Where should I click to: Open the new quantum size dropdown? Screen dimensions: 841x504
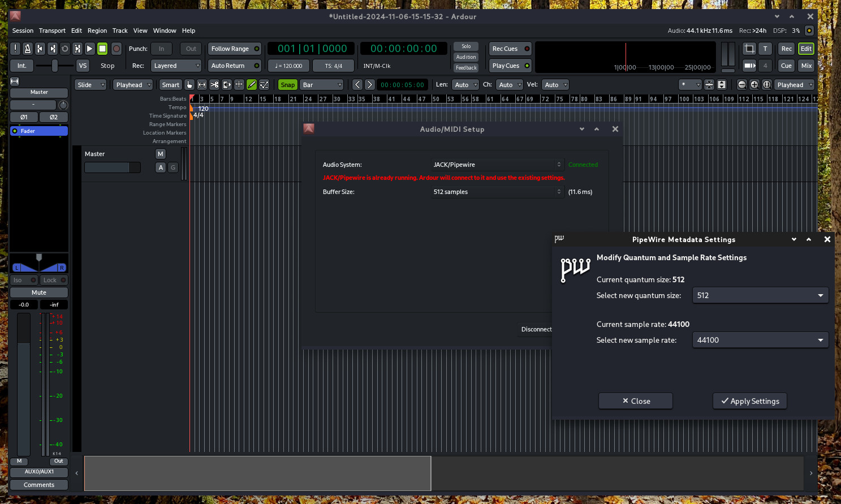click(x=760, y=295)
